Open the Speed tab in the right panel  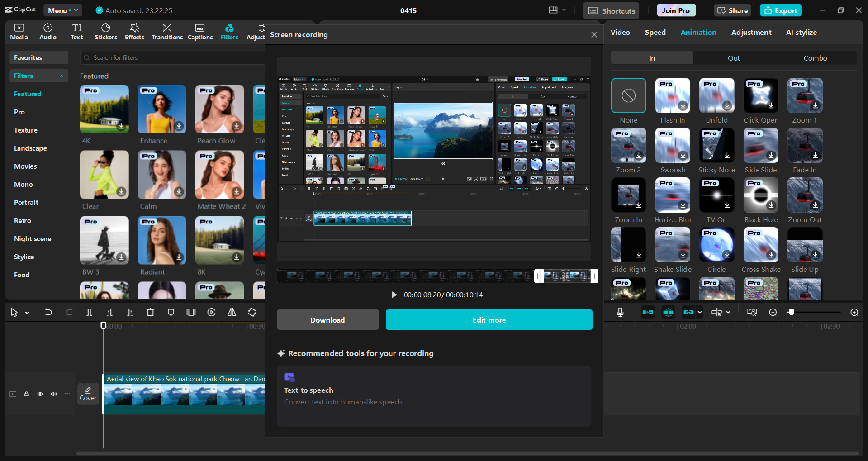[655, 32]
